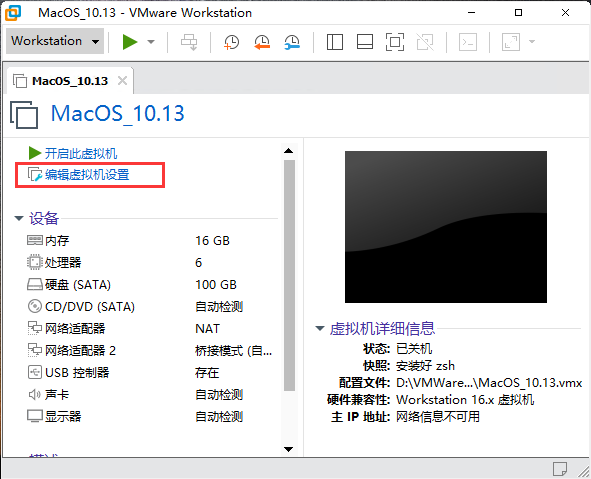The width and height of the screenshot is (591, 479).
Task: Select the MacOS_10.13 tab
Action: pos(70,81)
